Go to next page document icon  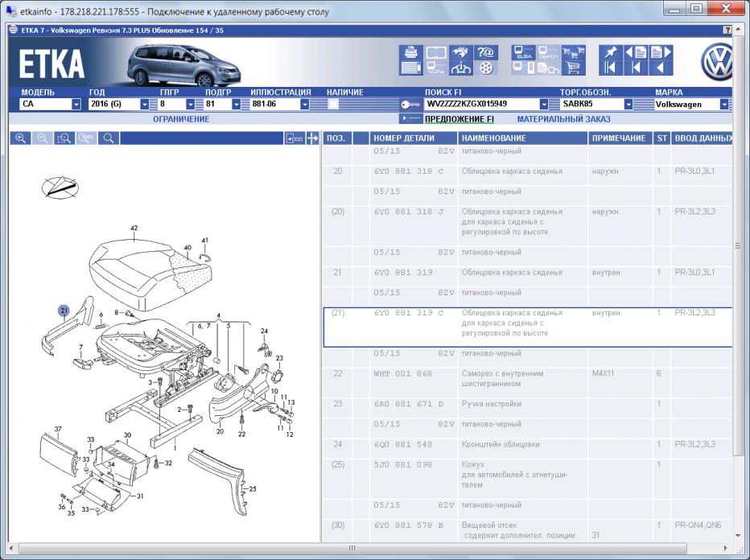661,52
